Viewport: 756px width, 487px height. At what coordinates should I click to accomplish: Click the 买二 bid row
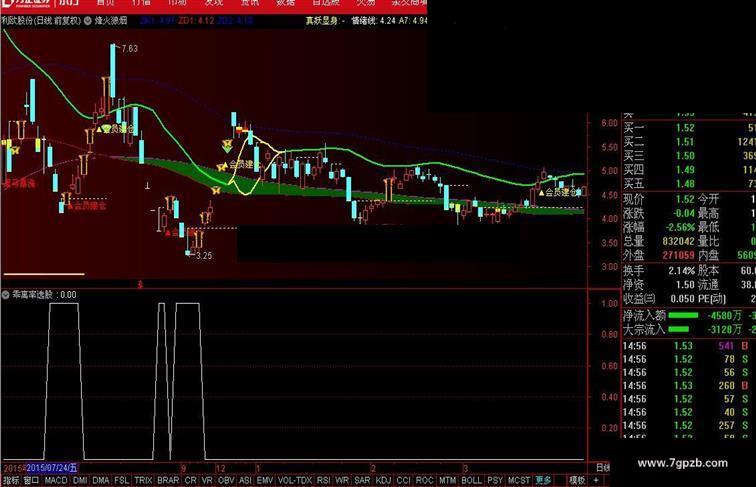pos(689,142)
